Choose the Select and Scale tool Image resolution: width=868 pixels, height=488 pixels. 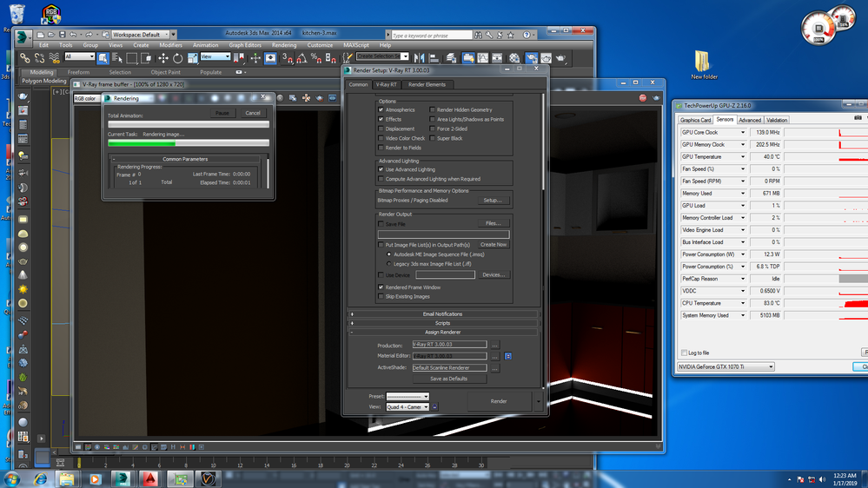(x=193, y=57)
